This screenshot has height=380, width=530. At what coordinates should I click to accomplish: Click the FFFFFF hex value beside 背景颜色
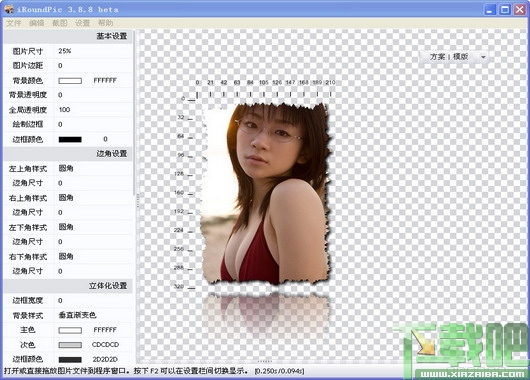pos(105,80)
